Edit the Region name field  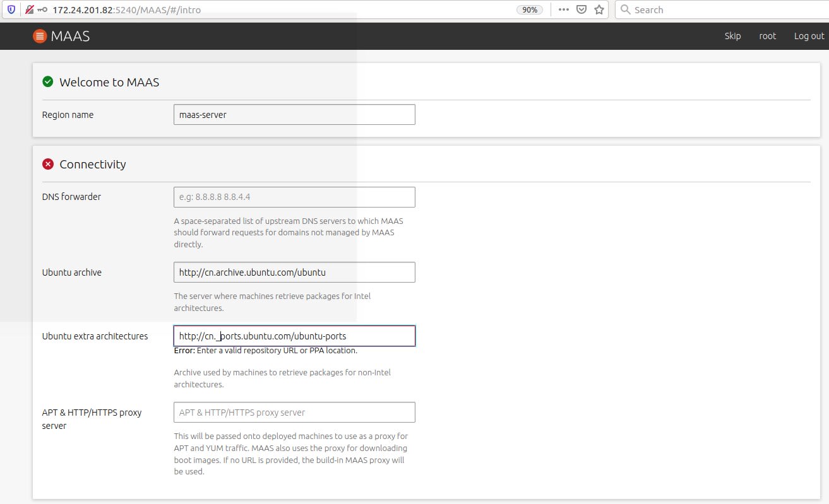[x=294, y=115]
